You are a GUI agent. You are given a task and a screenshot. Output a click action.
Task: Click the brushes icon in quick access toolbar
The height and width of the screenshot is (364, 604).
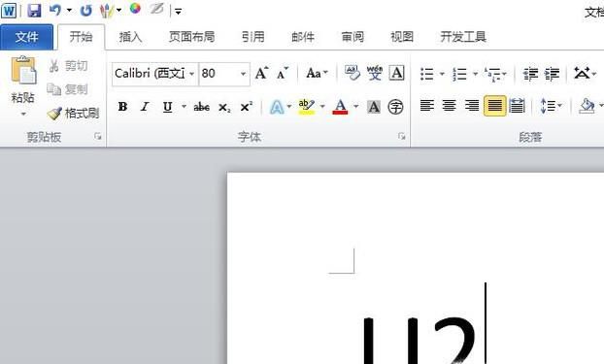point(107,11)
